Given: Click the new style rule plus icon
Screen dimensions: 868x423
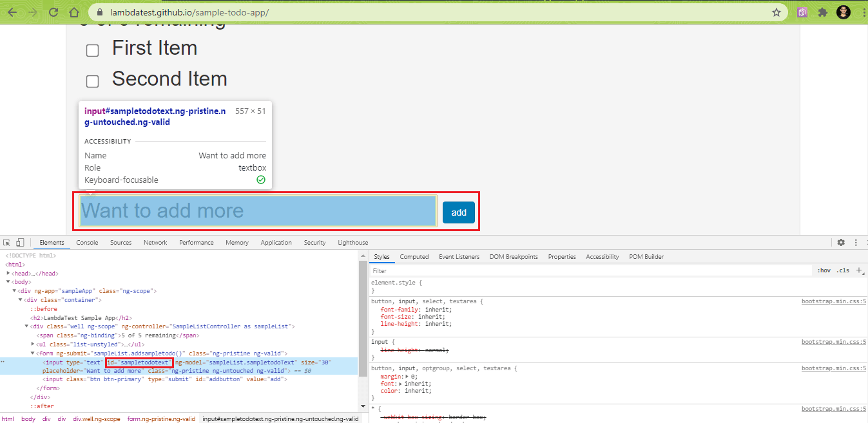Looking at the screenshot, I should point(859,271).
